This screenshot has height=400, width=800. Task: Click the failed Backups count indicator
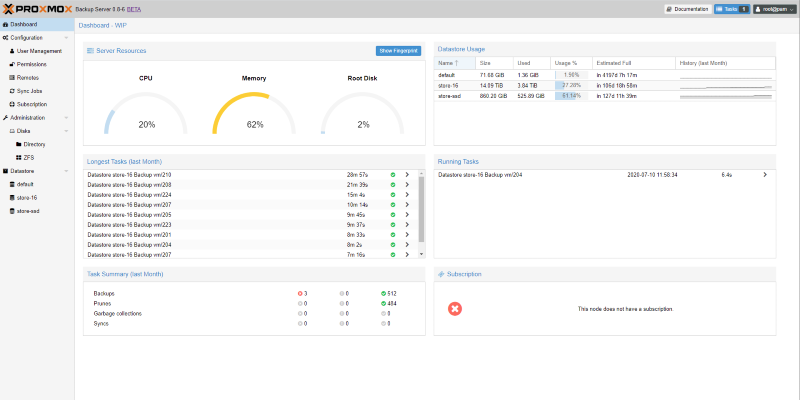(x=304, y=293)
